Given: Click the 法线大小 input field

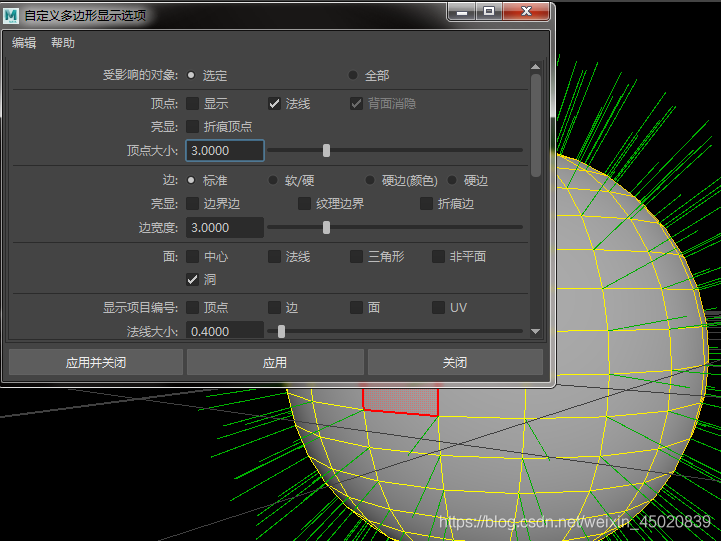Looking at the screenshot, I should (225, 330).
